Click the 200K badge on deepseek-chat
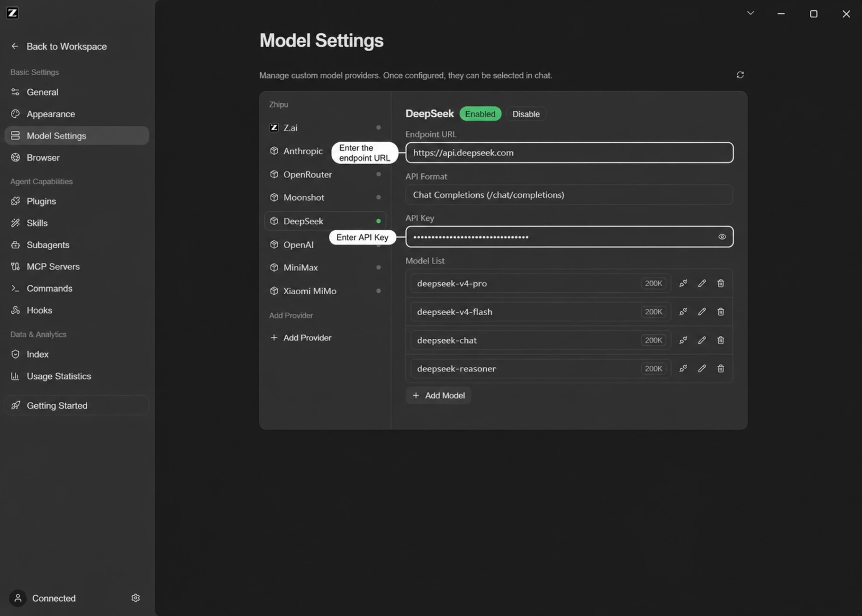 pos(653,340)
